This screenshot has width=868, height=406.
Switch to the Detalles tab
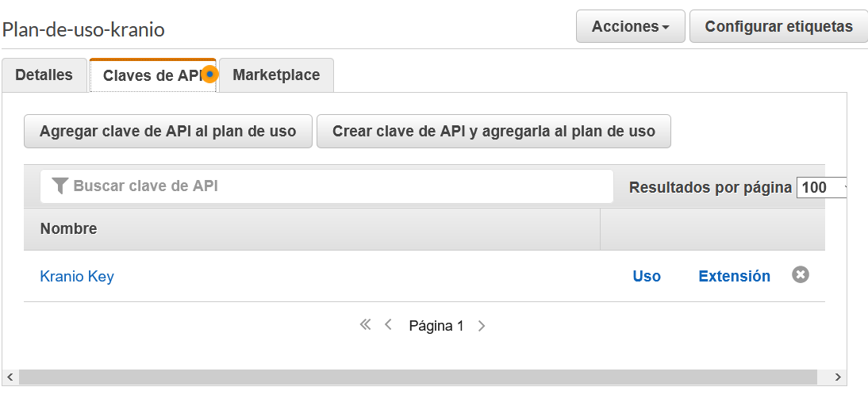point(44,75)
